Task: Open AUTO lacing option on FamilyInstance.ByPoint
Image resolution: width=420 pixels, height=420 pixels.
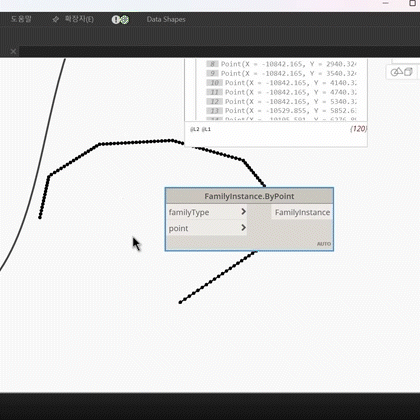Action: pyautogui.click(x=324, y=244)
